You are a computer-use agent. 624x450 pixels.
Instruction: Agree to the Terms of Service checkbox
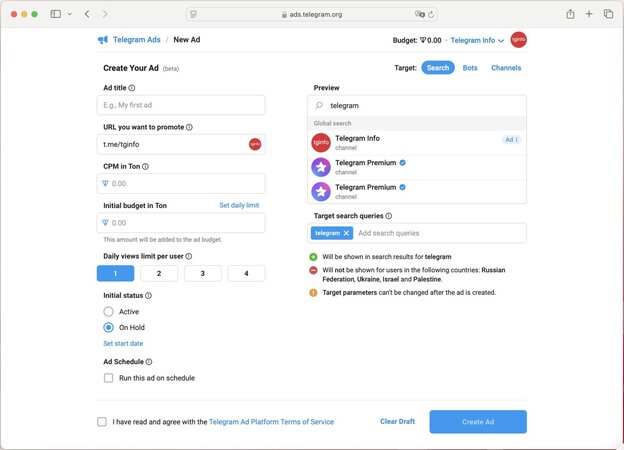click(102, 422)
